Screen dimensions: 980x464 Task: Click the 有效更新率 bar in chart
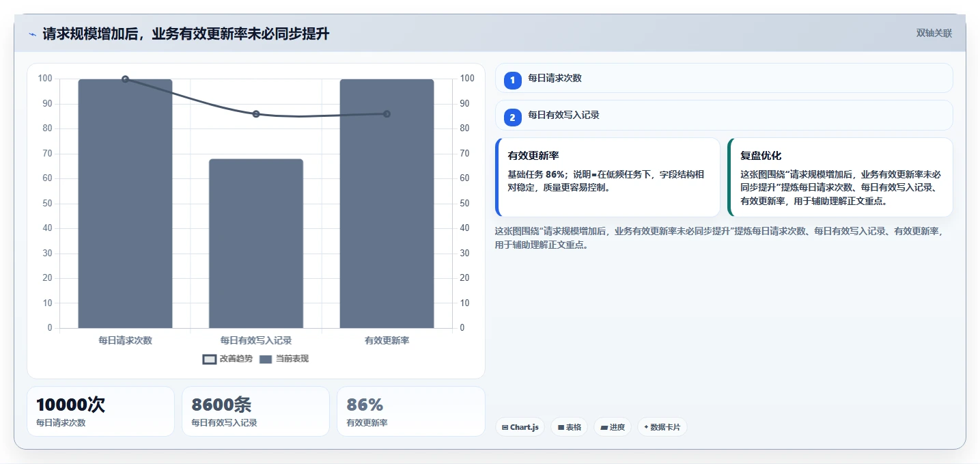pos(387,204)
